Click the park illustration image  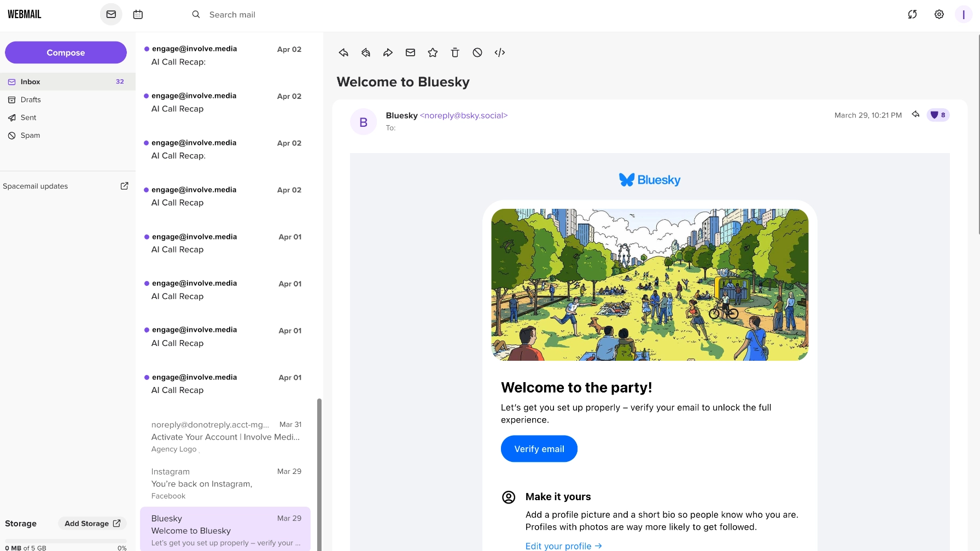click(650, 285)
